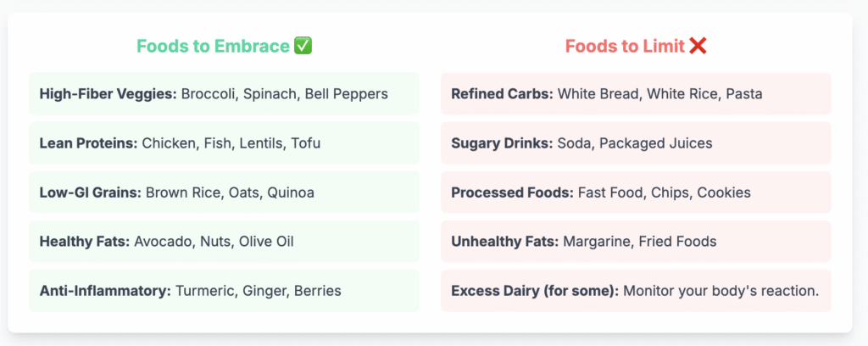Select the Unhealthy Fats row
This screenshot has width=868, height=346.
pos(636,242)
